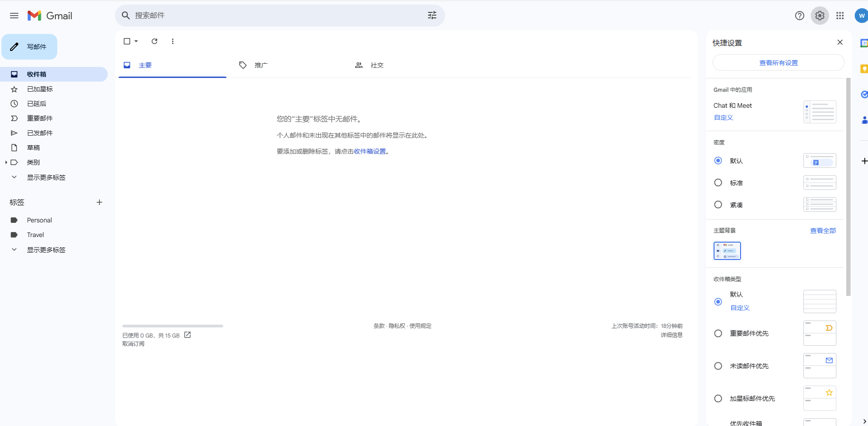This screenshot has width=868, height=426.
Task: Open the Google apps grid
Action: coord(840,15)
